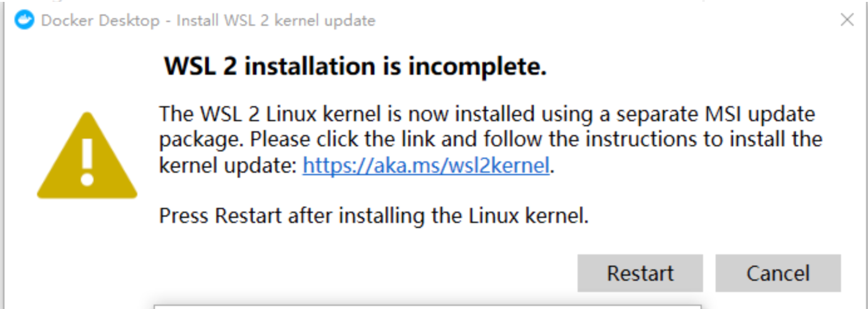
Task: Click the dialog title 'Docker Desktop - Install WSL 2 kernel update'
Action: click(x=208, y=21)
